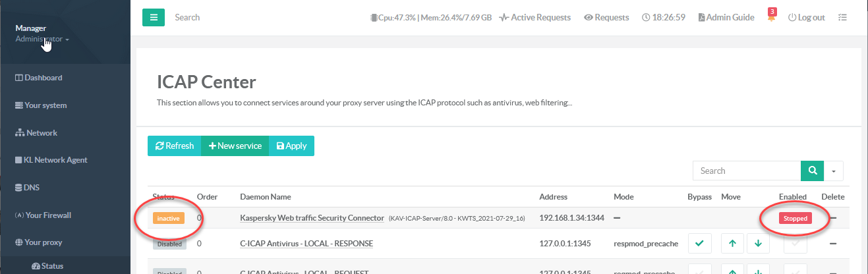Toggle Bypass for C-ICAP LOCAL RESPONSE service

[699, 244]
